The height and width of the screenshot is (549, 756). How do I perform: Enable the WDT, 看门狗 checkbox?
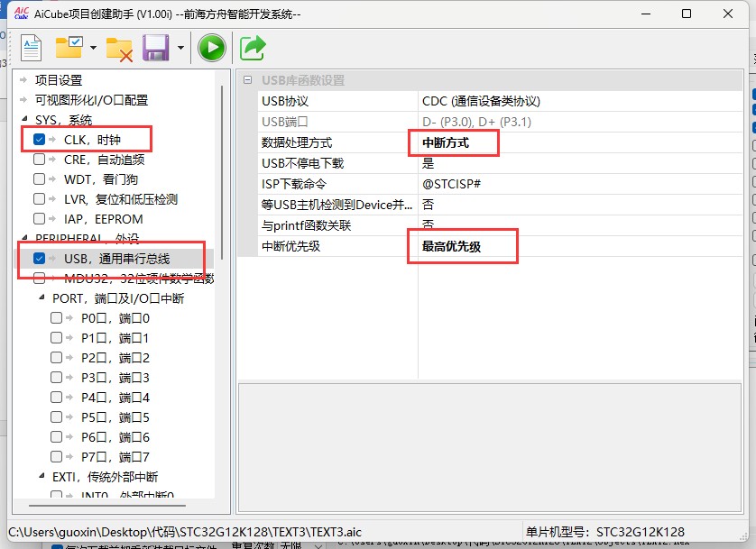click(x=39, y=179)
